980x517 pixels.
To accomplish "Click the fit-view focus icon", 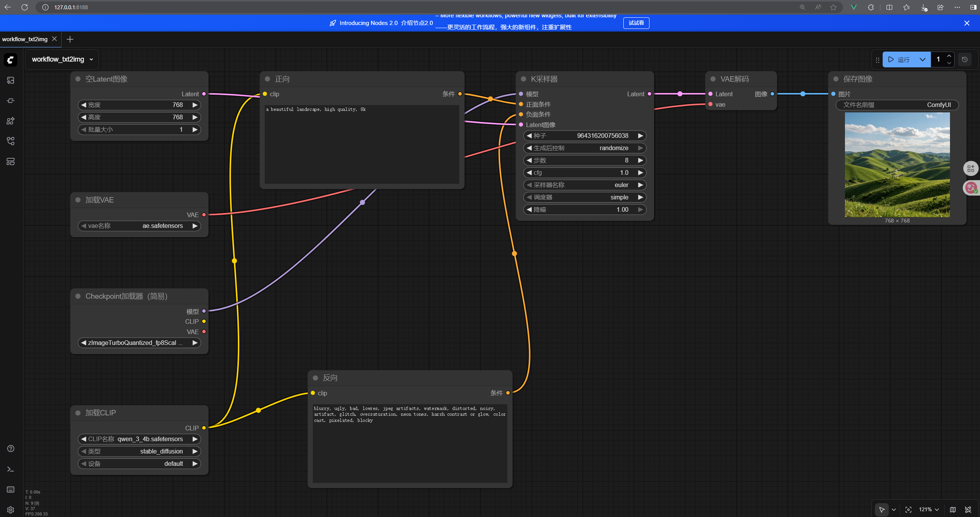I will pos(908,509).
